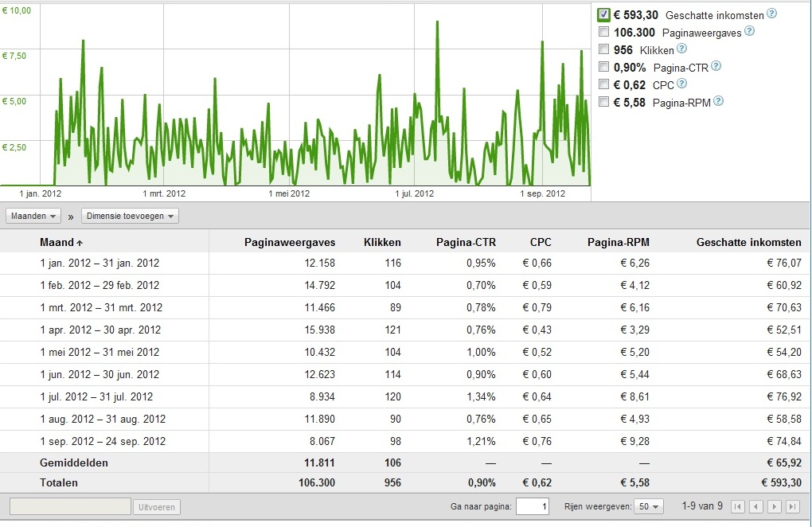The height and width of the screenshot is (527, 812).
Task: Go to next page of results
Action: [775, 507]
